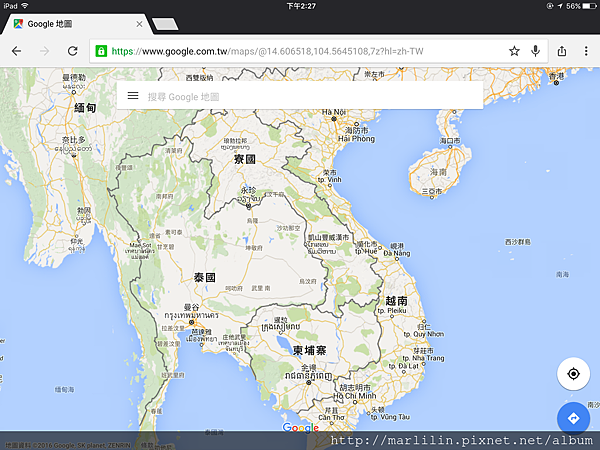
Task: Click the 越南 country label
Action: click(396, 301)
